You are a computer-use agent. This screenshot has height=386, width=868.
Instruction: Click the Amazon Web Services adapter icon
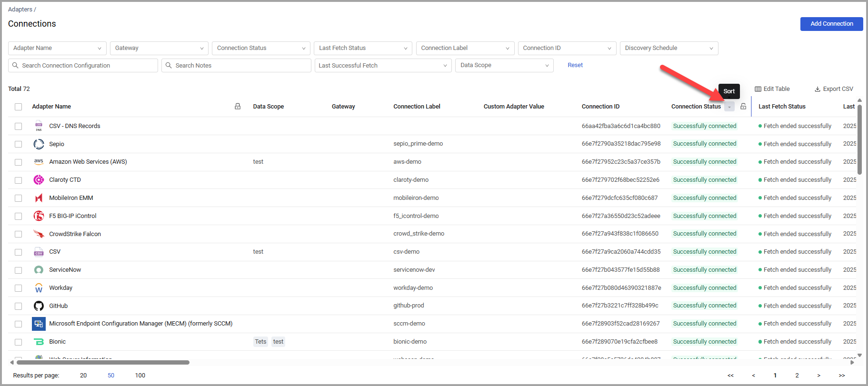[39, 162]
